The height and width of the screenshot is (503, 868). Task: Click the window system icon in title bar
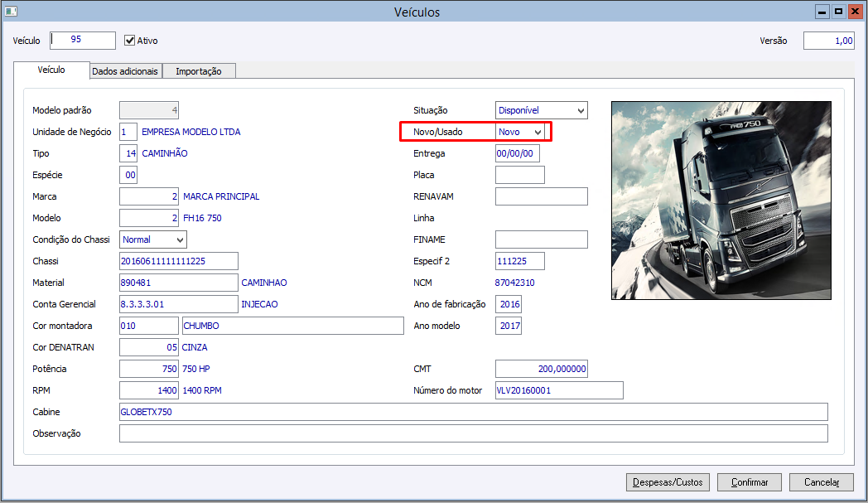(x=11, y=11)
